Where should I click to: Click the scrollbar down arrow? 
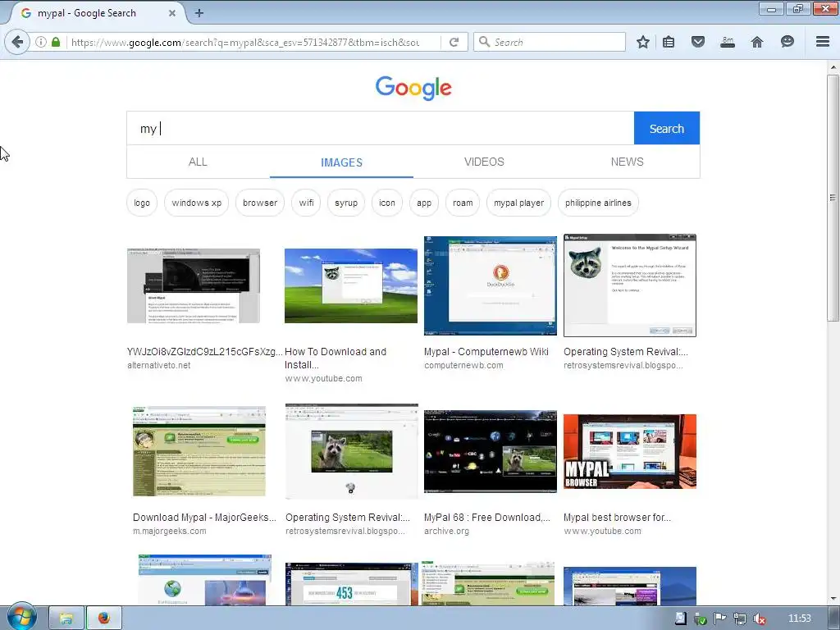click(833, 598)
